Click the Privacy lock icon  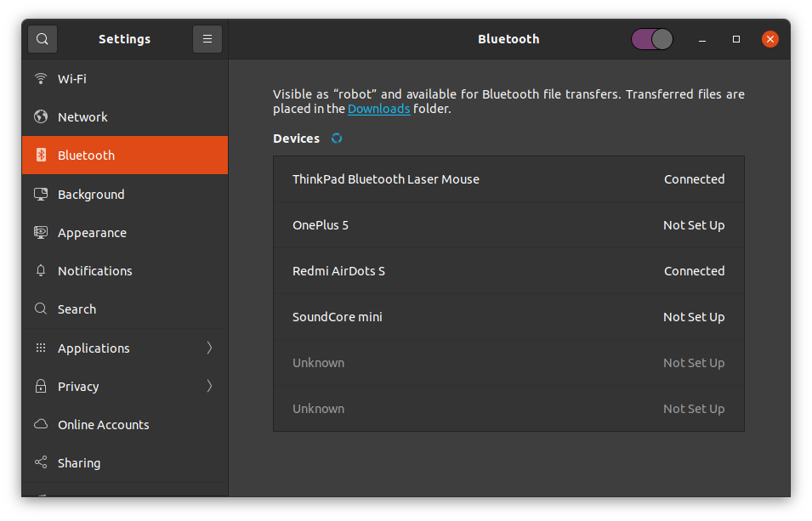[41, 386]
